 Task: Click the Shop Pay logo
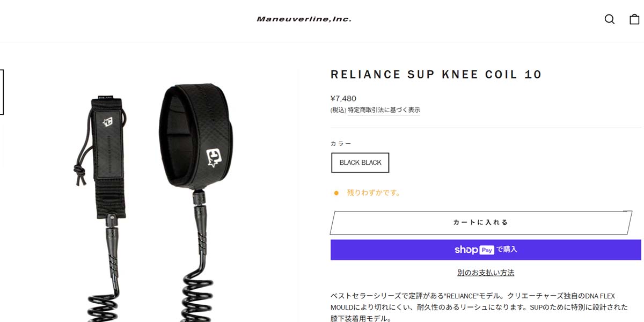click(x=474, y=250)
